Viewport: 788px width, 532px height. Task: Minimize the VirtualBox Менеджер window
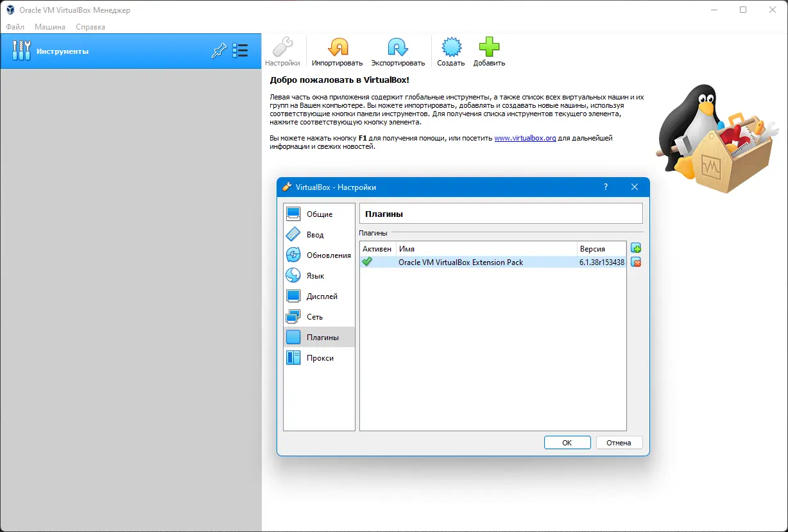714,10
